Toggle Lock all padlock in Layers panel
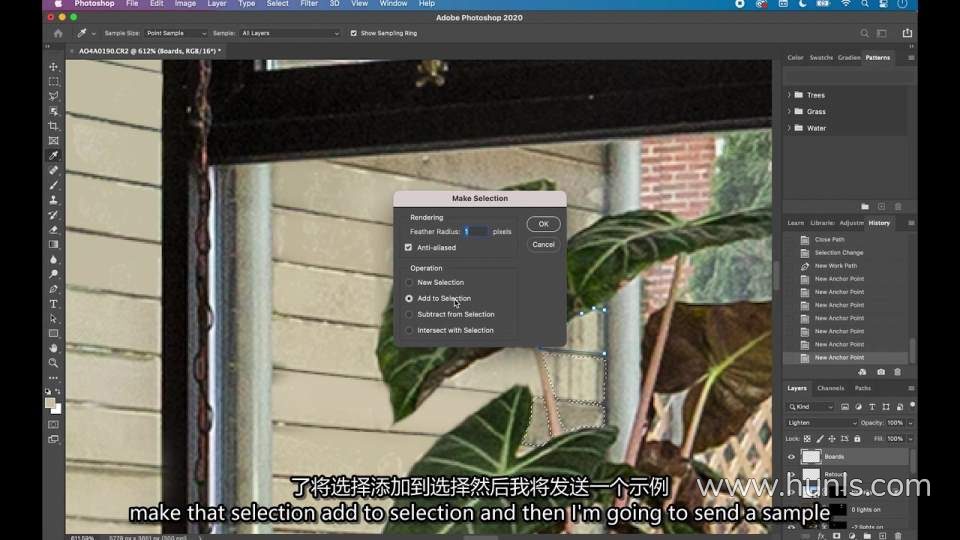The height and width of the screenshot is (540, 960). click(857, 439)
